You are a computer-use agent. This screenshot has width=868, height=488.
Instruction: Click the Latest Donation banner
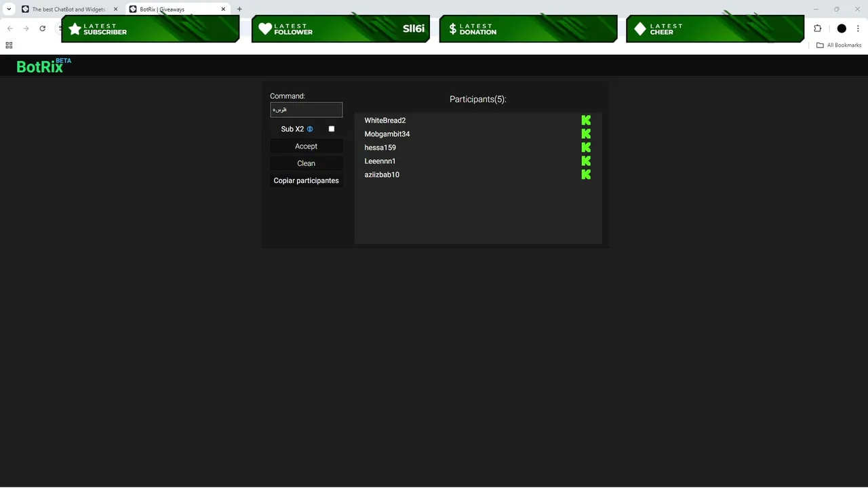pyautogui.click(x=528, y=29)
